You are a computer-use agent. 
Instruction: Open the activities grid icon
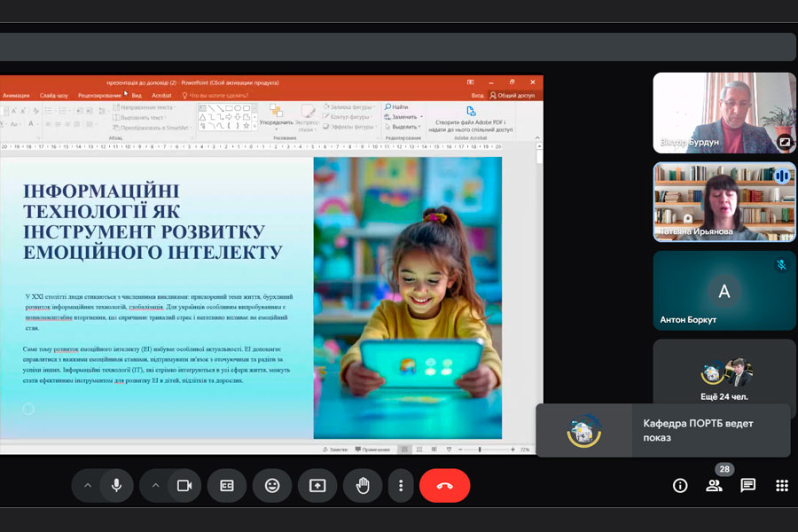[x=782, y=485]
